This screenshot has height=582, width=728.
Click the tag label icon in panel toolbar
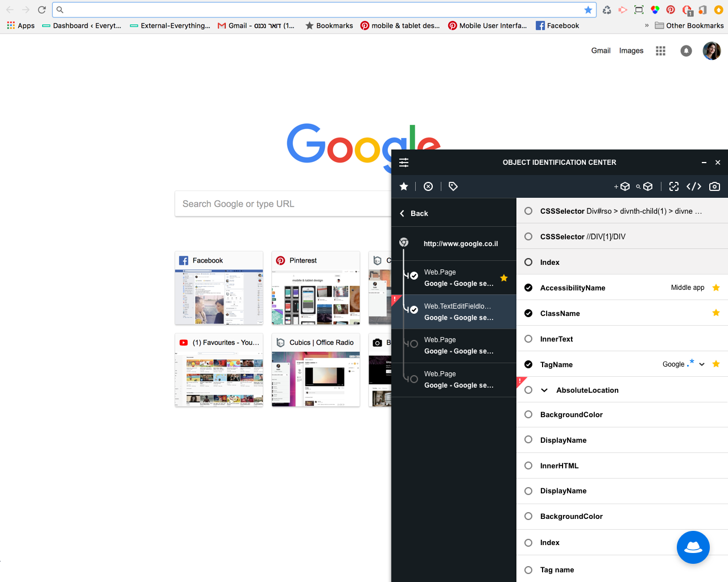[453, 186]
